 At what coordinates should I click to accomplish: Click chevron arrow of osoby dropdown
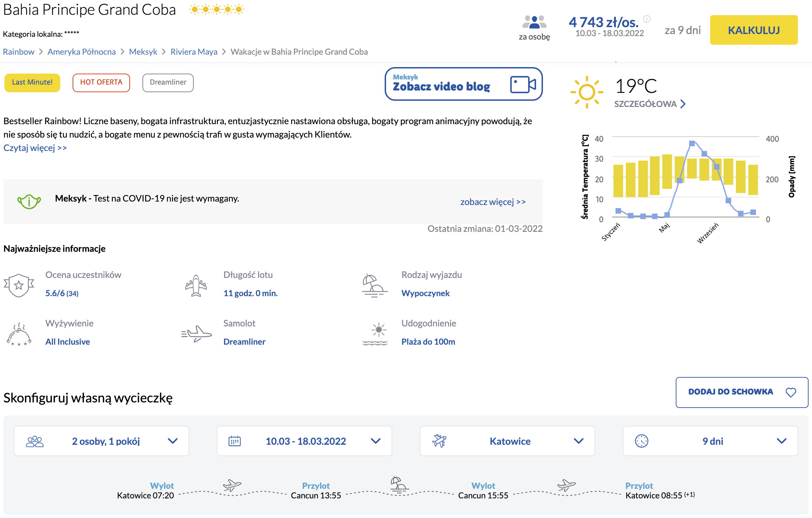173,441
